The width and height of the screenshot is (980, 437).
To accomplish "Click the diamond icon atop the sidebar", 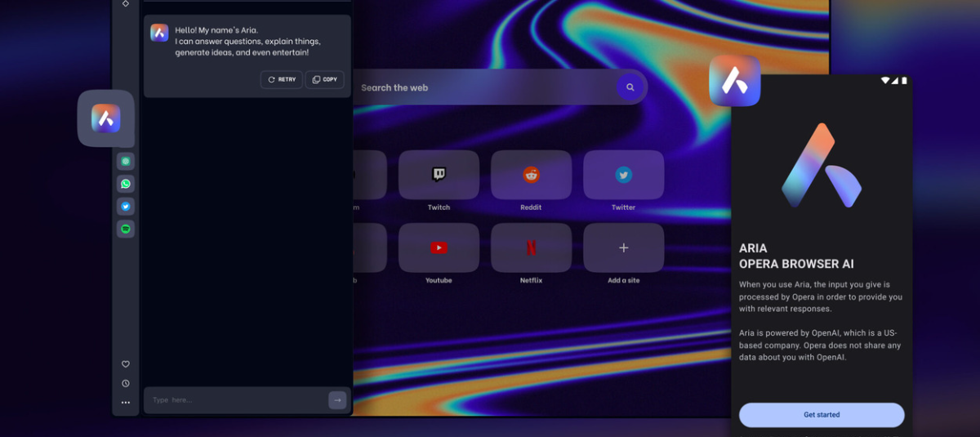I will 126,3.
